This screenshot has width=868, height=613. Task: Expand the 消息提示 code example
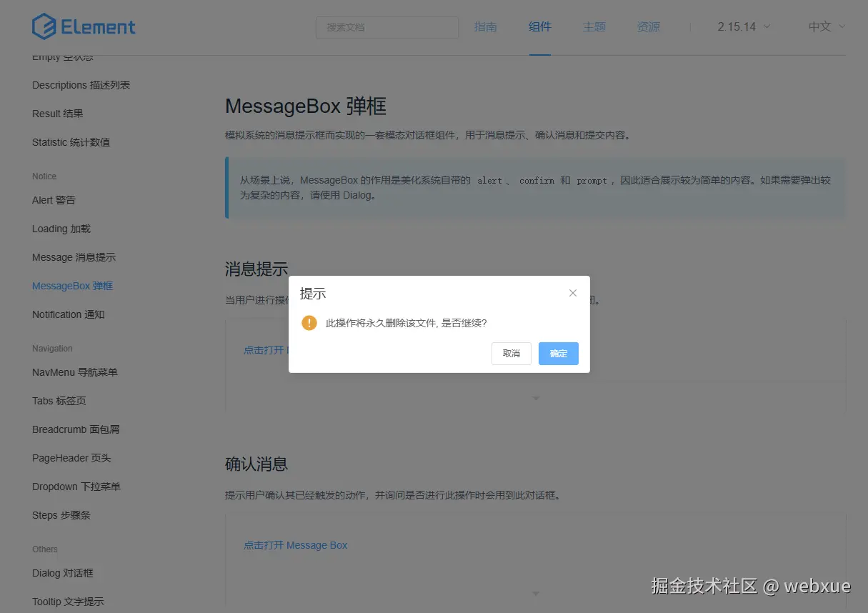pyautogui.click(x=535, y=398)
